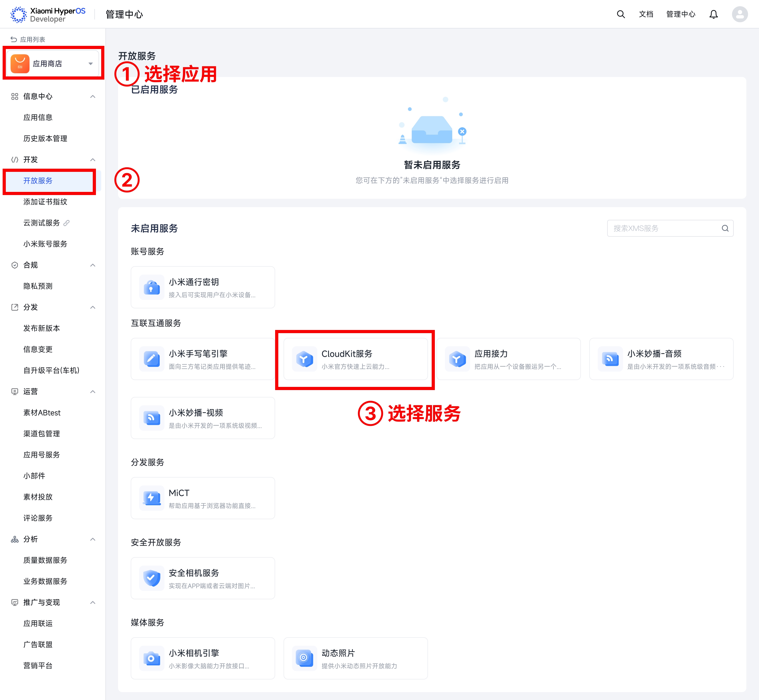Click the 小米通行密钥 lock icon
This screenshot has width=759, height=700.
[152, 288]
